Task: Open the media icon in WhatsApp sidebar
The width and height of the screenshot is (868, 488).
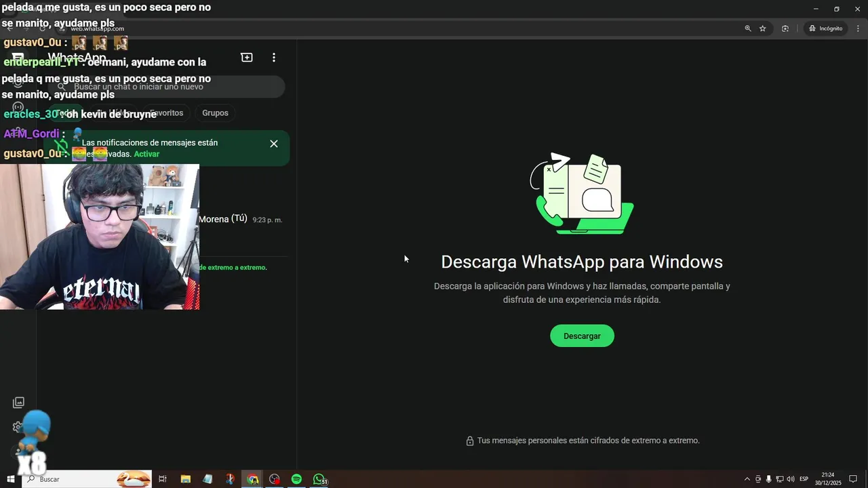Action: [x=18, y=403]
